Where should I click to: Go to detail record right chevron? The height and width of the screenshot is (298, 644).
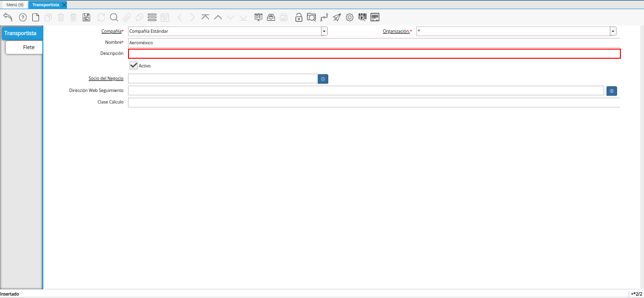193,17
